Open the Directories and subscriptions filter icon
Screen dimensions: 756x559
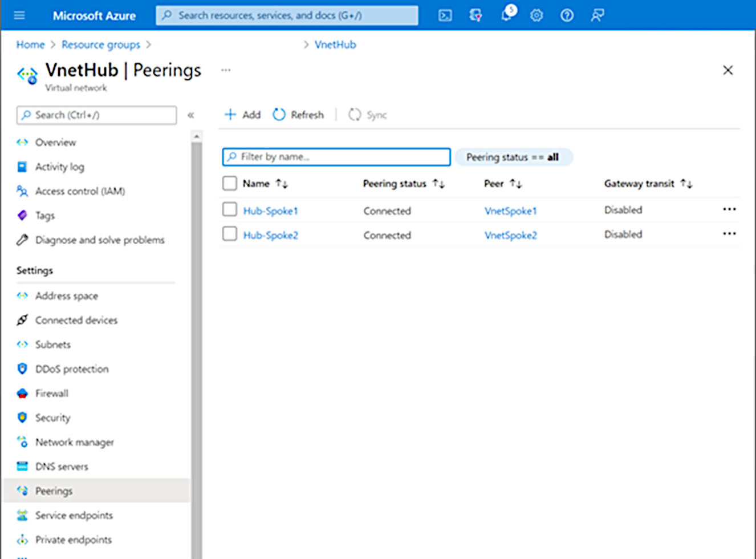(x=475, y=15)
